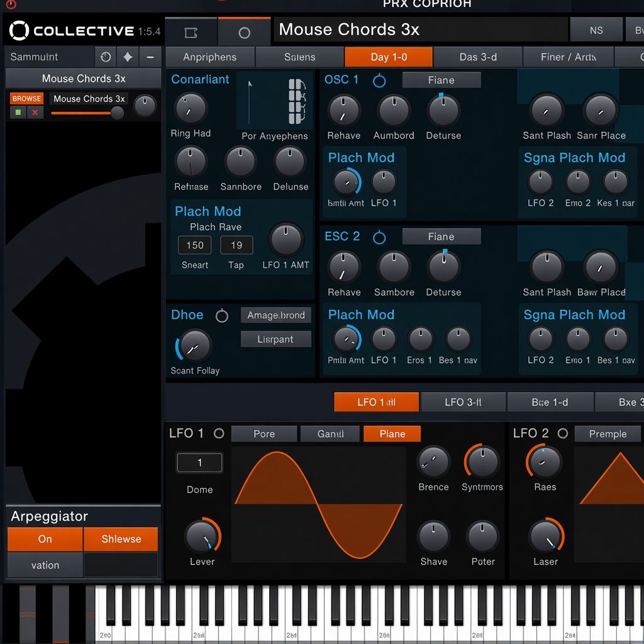The image size is (644, 644).
Task: Click the Tap value field showing 19
Action: click(236, 245)
